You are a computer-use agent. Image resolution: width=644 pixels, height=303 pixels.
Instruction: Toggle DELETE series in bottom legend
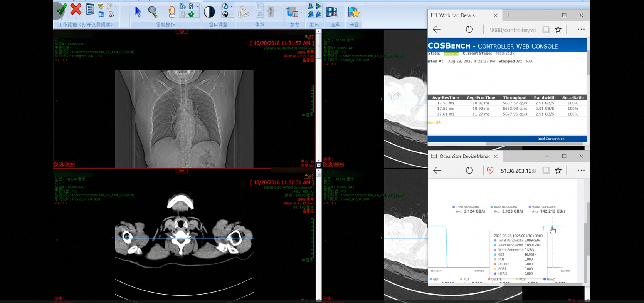pyautogui.click(x=494, y=280)
